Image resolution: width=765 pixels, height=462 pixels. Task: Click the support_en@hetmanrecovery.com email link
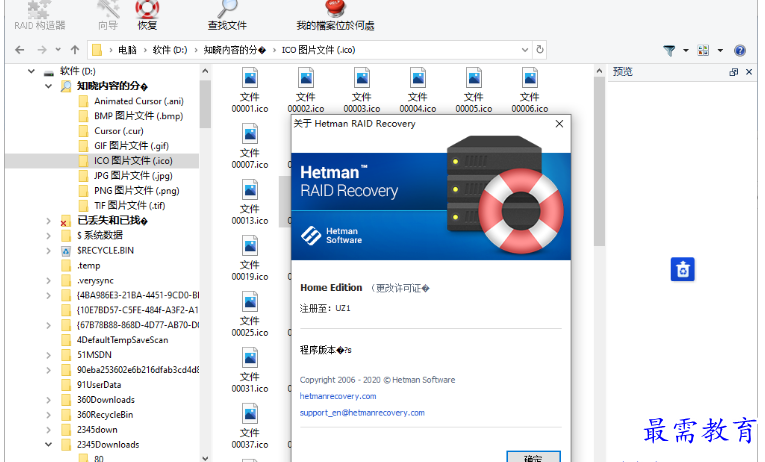click(x=362, y=413)
